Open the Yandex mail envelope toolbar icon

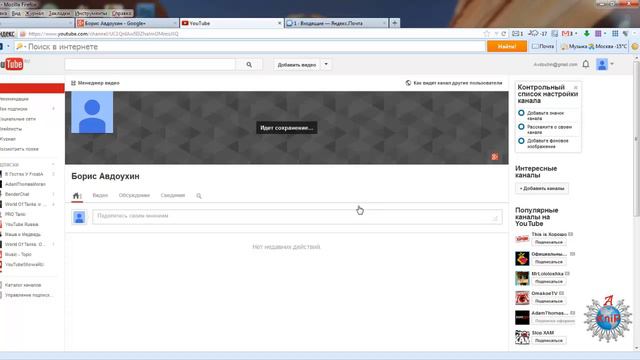[x=516, y=34]
